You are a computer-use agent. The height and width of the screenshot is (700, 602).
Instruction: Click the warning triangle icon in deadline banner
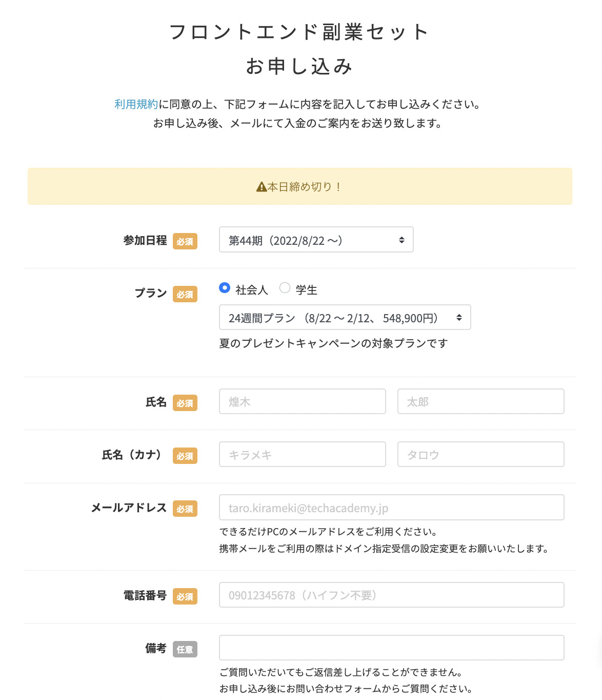click(261, 187)
